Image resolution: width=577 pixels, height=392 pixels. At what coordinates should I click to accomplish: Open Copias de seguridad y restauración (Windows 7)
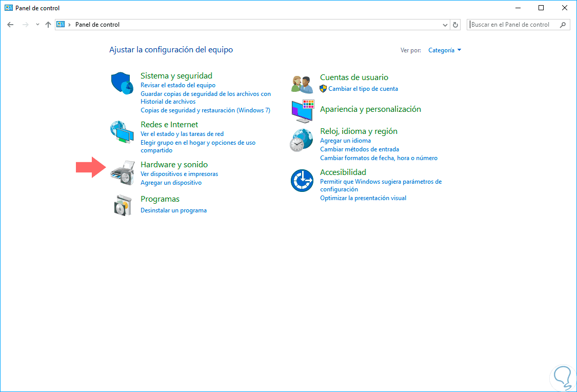point(205,110)
